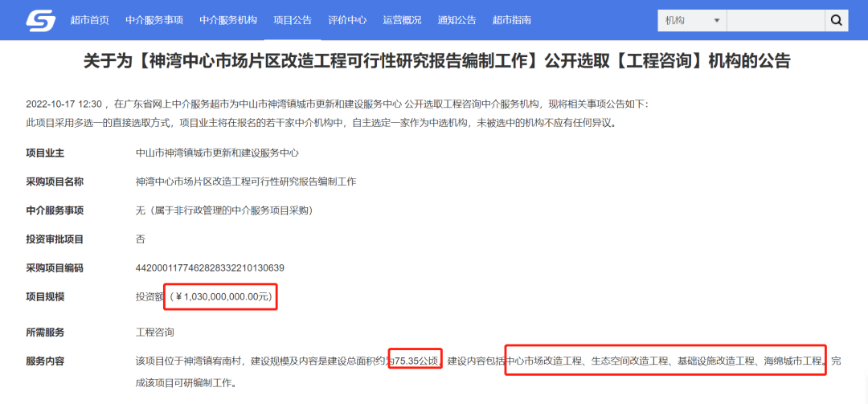Click project code 4420001177462828332210130639
The height and width of the screenshot is (404, 868).
[210, 268]
